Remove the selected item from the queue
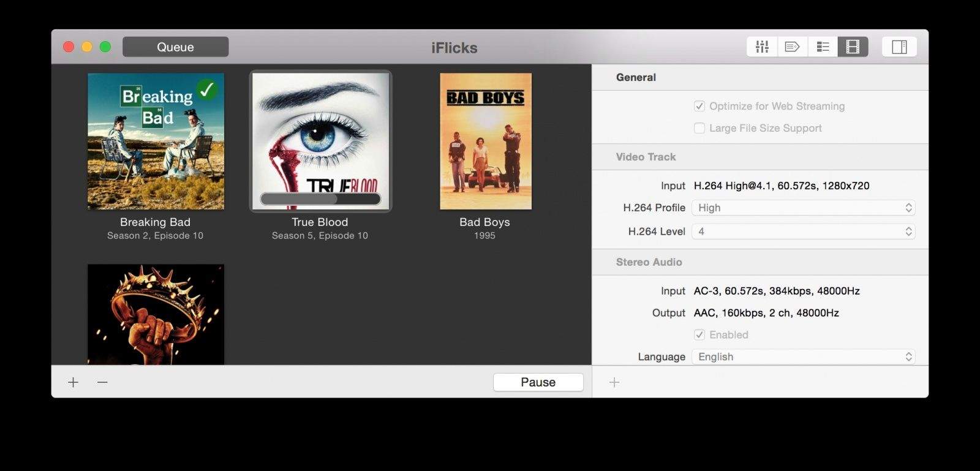Viewport: 980px width, 471px height. coord(102,382)
